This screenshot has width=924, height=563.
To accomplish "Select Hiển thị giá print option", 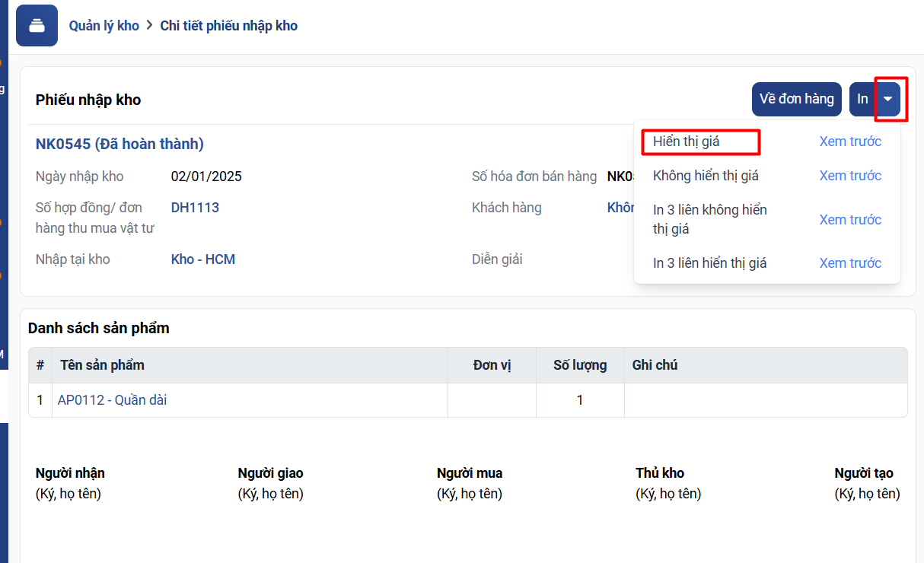I will pyautogui.click(x=686, y=142).
